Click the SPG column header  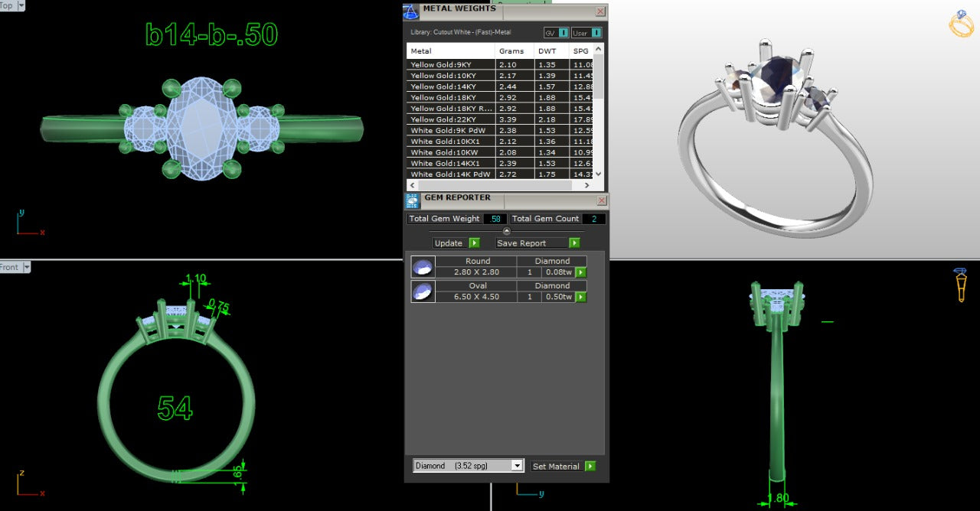click(x=582, y=51)
